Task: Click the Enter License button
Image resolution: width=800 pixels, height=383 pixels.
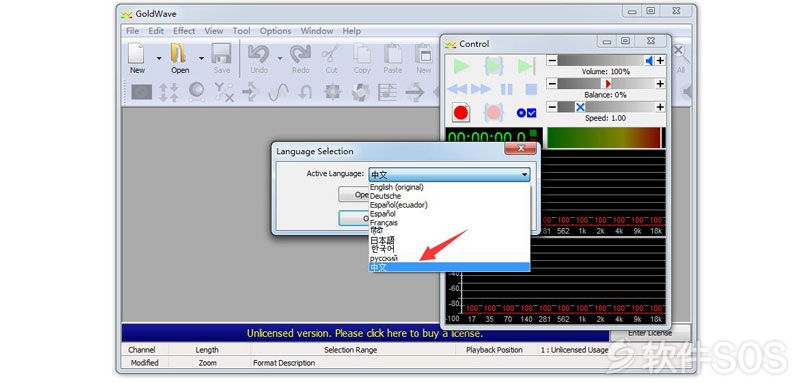Action: (650, 333)
